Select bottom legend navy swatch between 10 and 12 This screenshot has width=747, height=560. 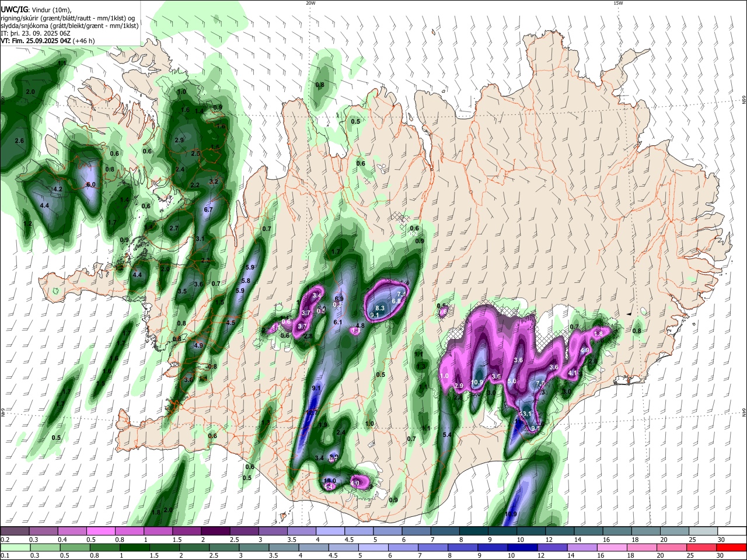coord(523,547)
